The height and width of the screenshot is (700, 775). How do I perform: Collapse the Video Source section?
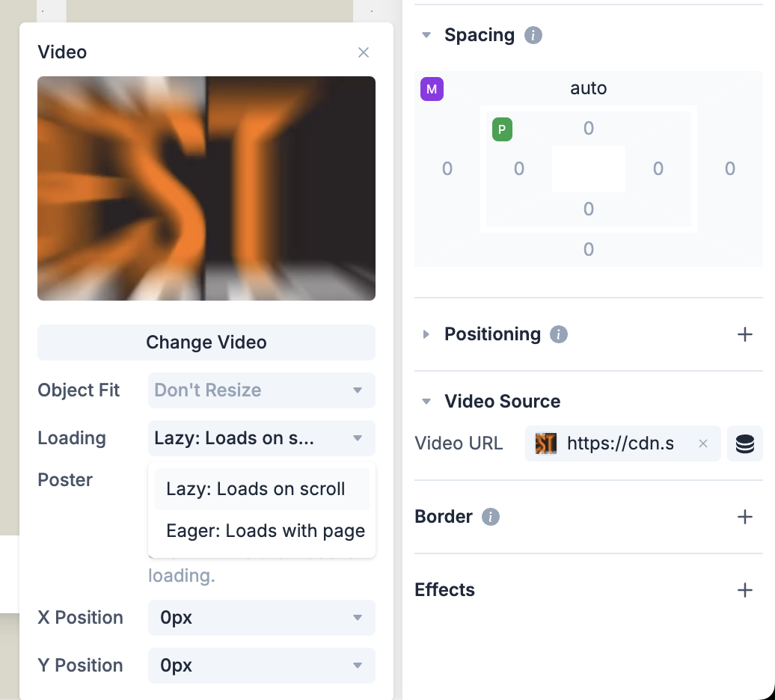click(x=426, y=402)
